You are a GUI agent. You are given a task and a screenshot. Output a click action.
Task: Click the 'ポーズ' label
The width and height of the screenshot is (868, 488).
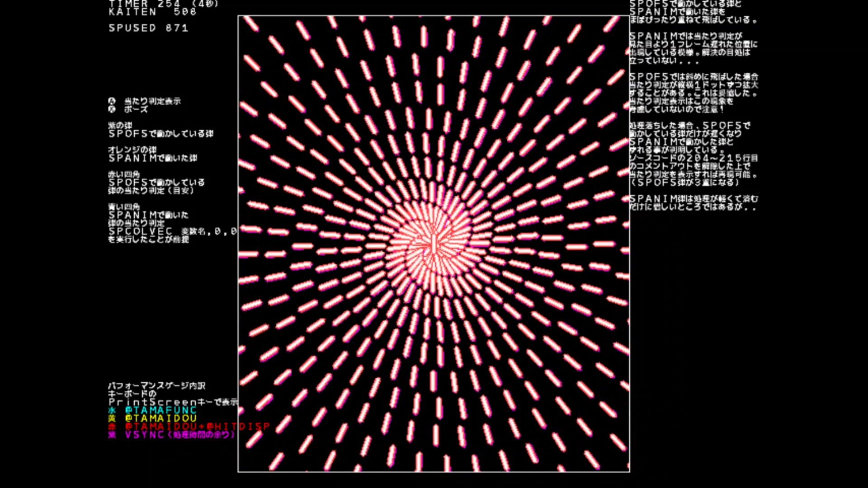[x=136, y=109]
